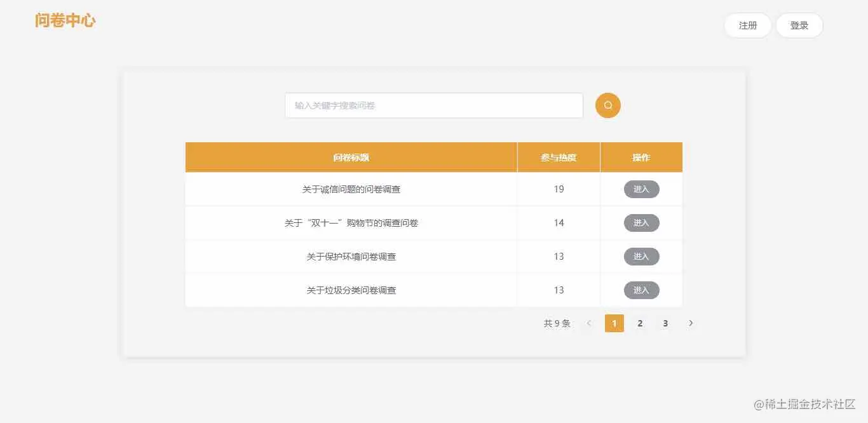Click the 问卷中心 site logo
Viewport: 868px width, 423px height.
[x=65, y=20]
